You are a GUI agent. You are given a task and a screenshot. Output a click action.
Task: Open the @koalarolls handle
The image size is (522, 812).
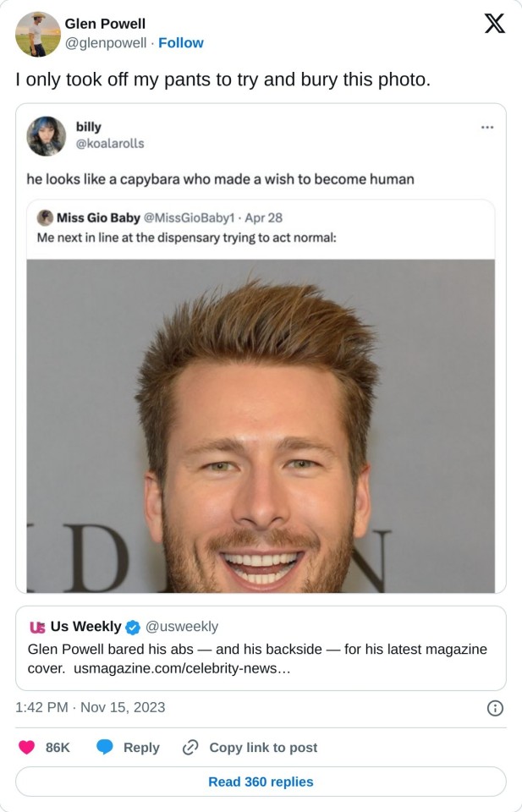tap(110, 144)
